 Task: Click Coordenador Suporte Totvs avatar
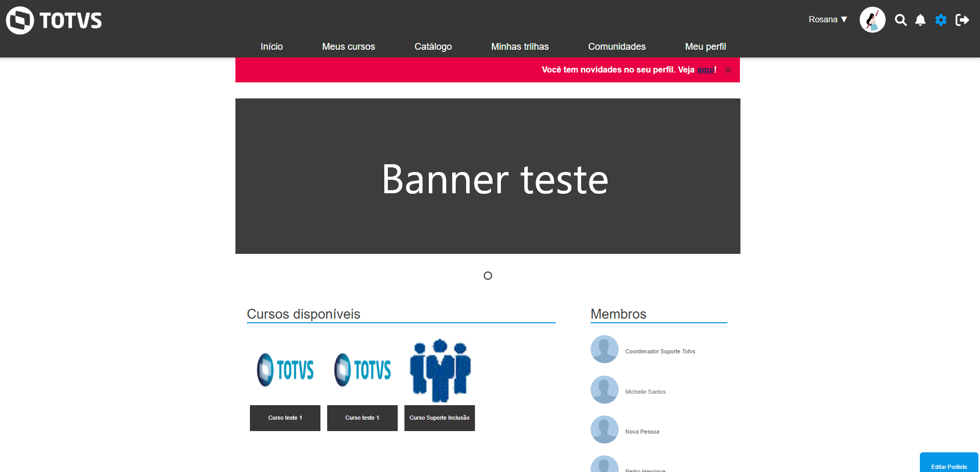pyautogui.click(x=605, y=349)
